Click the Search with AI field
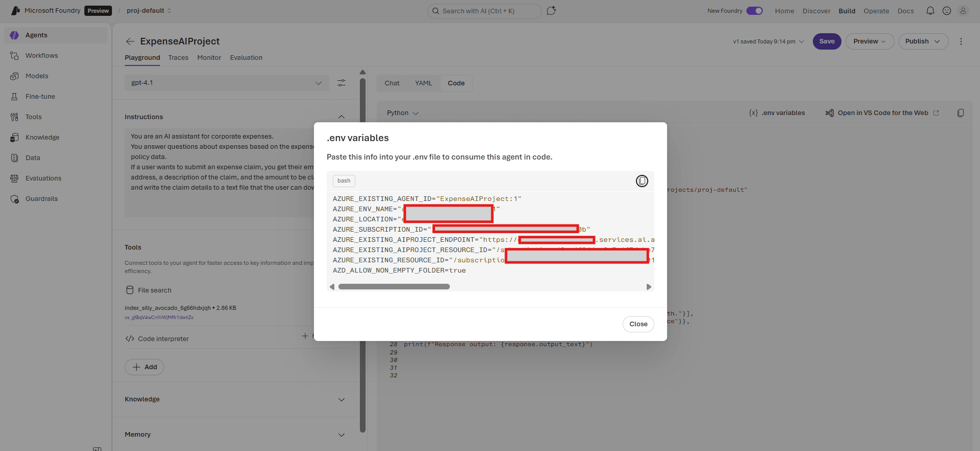 [484, 11]
